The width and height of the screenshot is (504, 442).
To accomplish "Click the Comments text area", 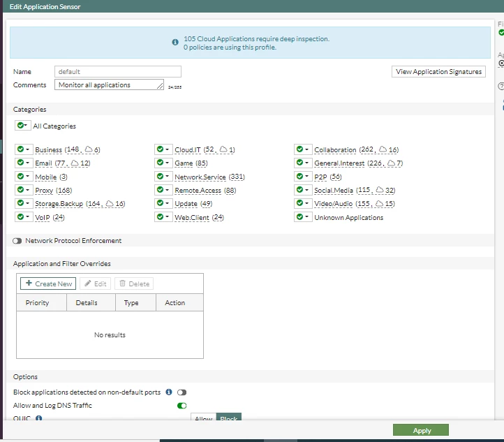I will (110, 85).
